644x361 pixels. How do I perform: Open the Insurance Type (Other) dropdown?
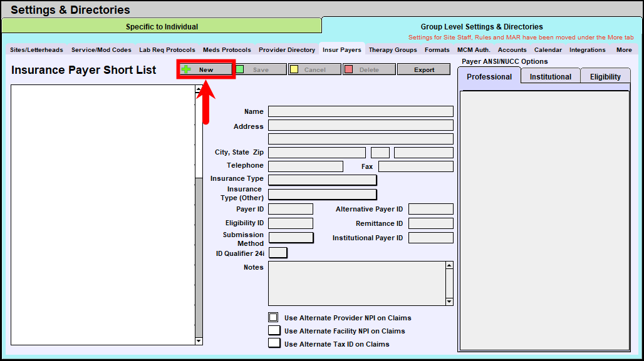click(x=322, y=194)
